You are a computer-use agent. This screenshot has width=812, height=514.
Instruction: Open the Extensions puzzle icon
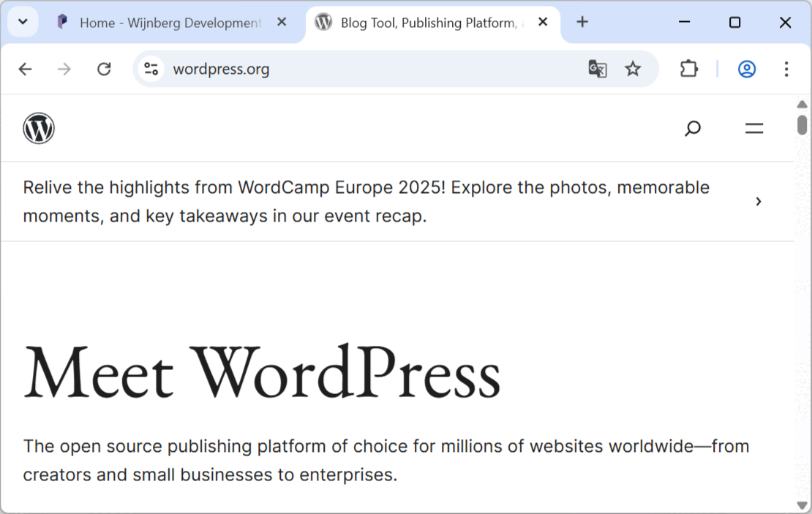tap(689, 69)
